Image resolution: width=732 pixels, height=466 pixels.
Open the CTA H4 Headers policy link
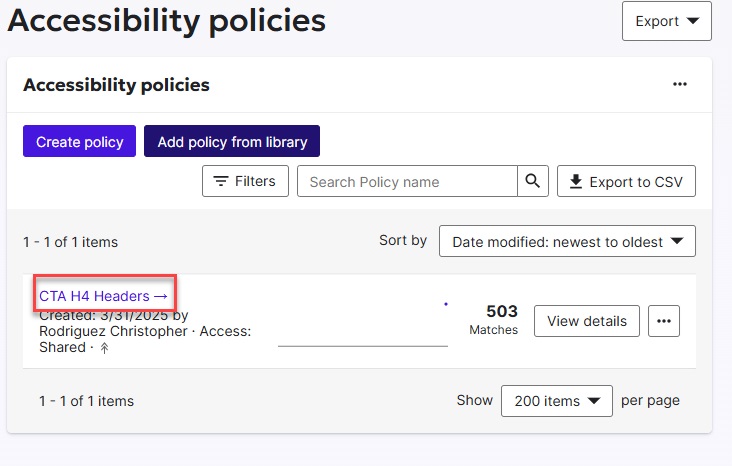tap(103, 296)
